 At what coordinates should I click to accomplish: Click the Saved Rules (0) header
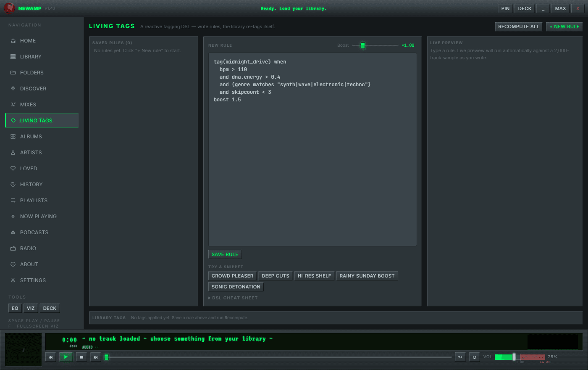click(x=112, y=43)
